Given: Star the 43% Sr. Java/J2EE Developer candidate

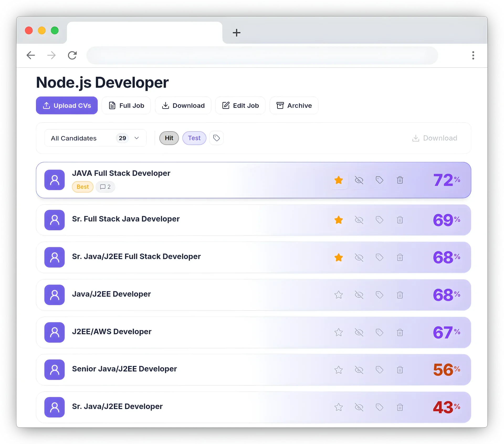Looking at the screenshot, I should tap(339, 408).
